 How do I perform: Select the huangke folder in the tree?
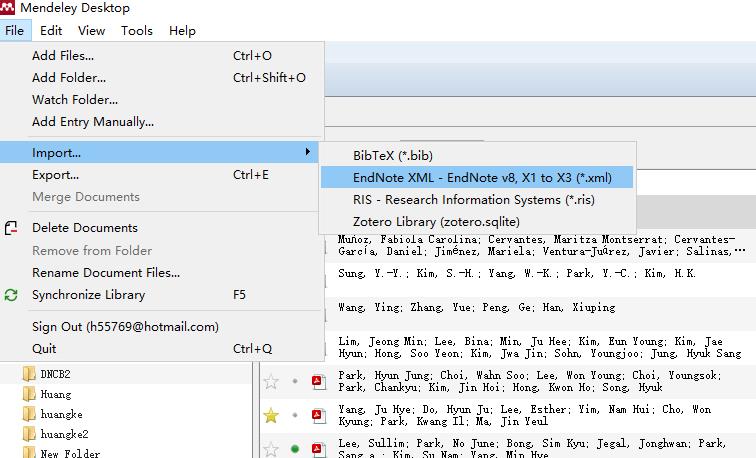coord(61,414)
